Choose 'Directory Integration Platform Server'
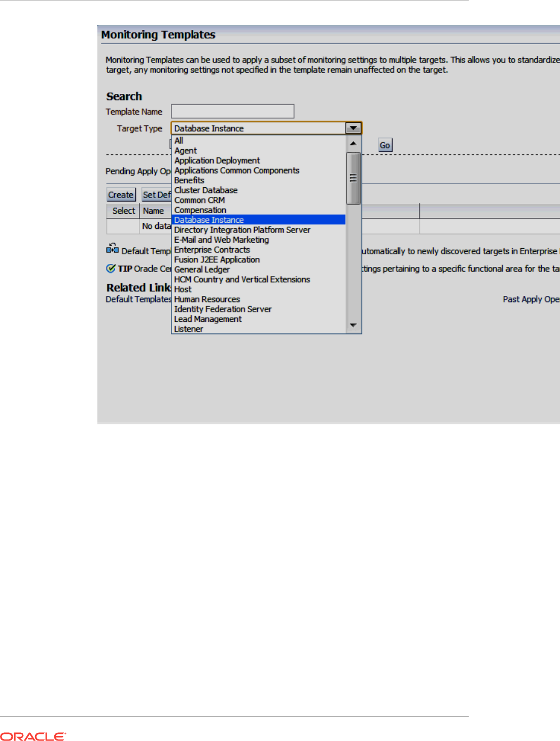This screenshot has height=741, width=560. pyautogui.click(x=259, y=230)
